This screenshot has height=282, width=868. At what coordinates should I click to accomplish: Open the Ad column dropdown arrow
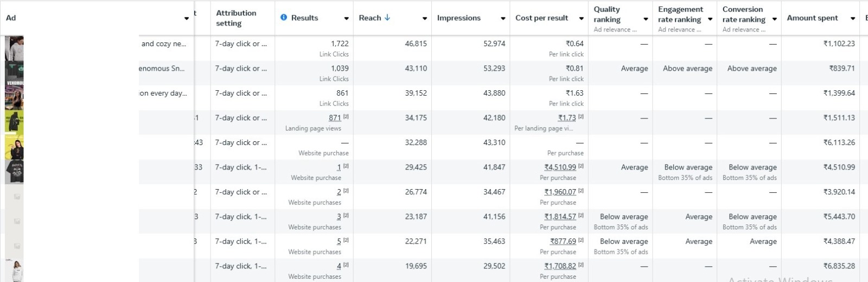click(x=187, y=18)
